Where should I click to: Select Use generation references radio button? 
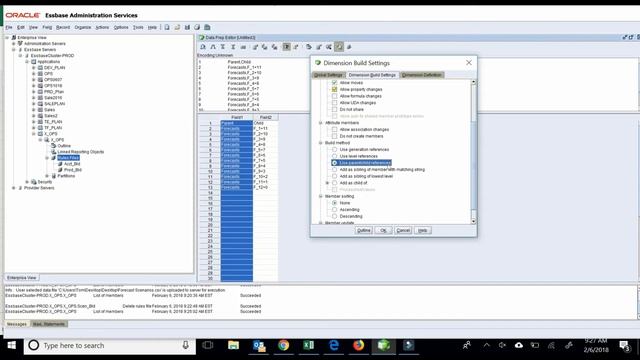[x=334, y=149]
